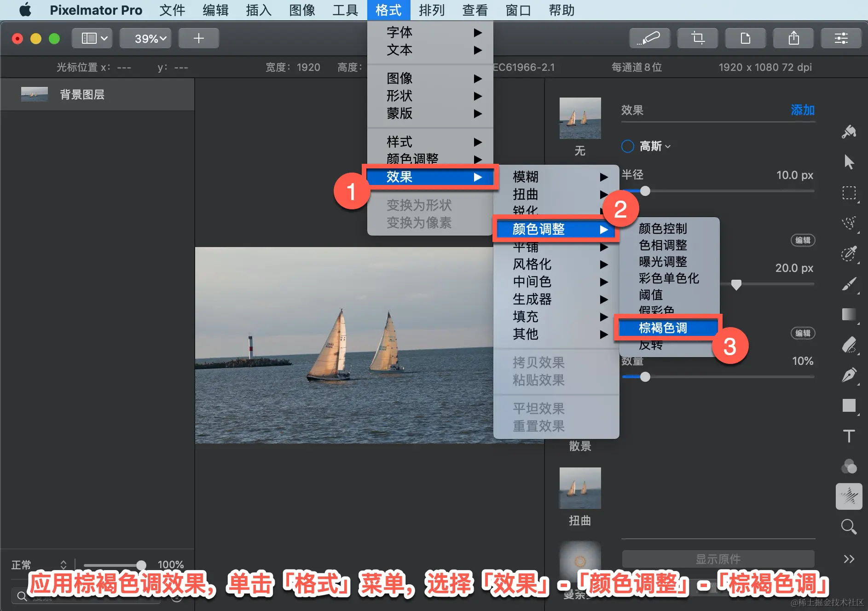Select the Erase tool
The width and height of the screenshot is (868, 611).
tap(849, 345)
